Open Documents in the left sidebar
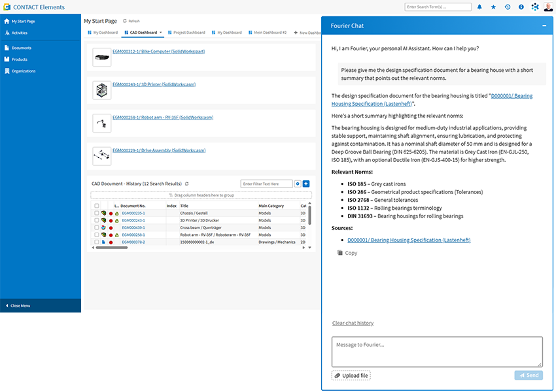 tap(21, 48)
